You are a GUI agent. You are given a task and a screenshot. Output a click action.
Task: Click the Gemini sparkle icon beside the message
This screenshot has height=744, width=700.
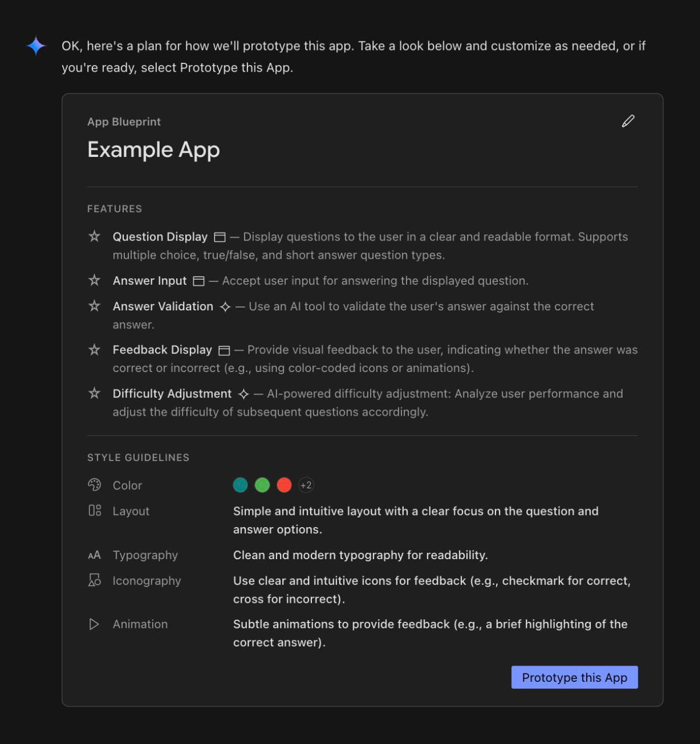(36, 46)
